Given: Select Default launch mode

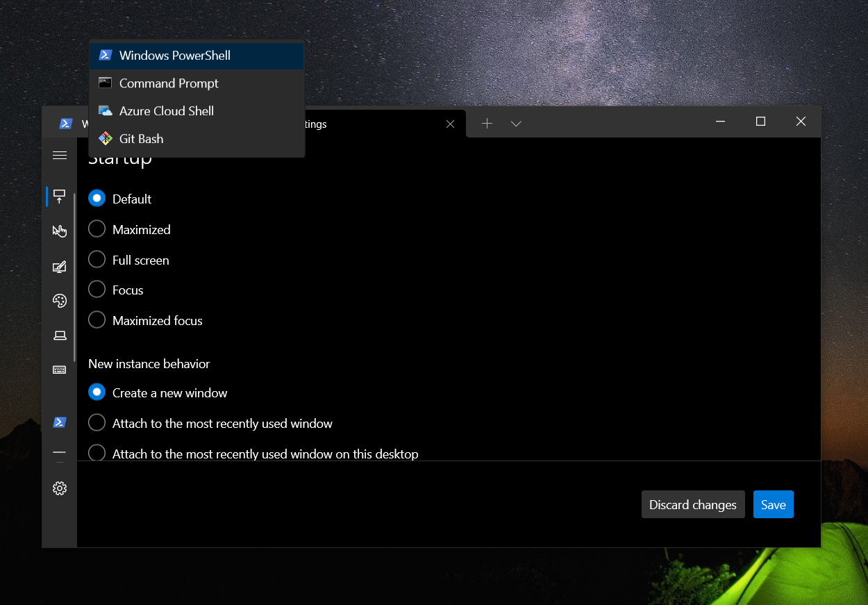Looking at the screenshot, I should point(120,199).
